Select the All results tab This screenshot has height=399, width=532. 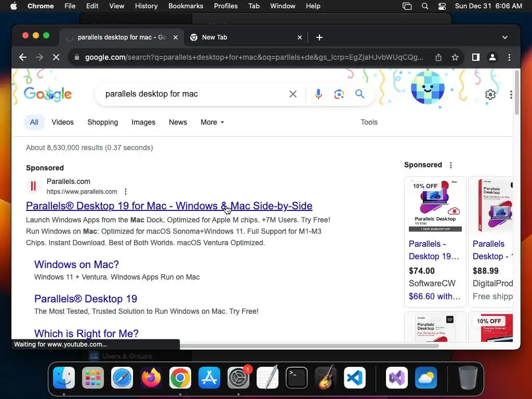(x=34, y=122)
